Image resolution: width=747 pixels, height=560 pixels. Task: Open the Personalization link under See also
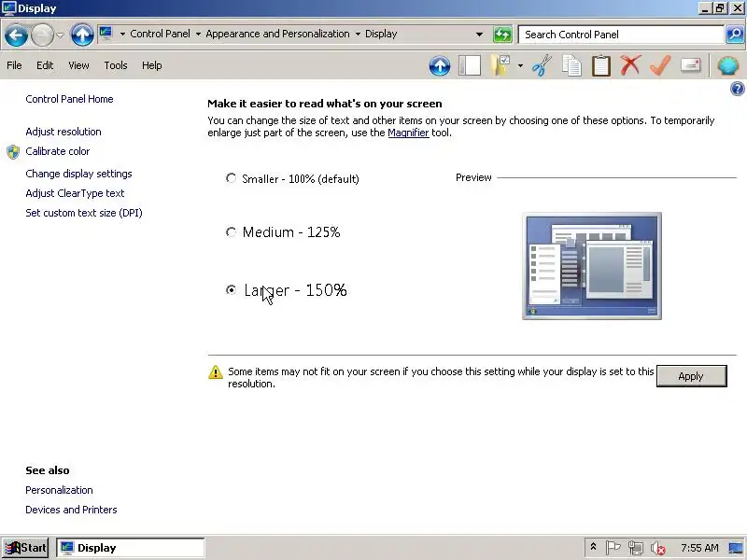[x=59, y=490]
